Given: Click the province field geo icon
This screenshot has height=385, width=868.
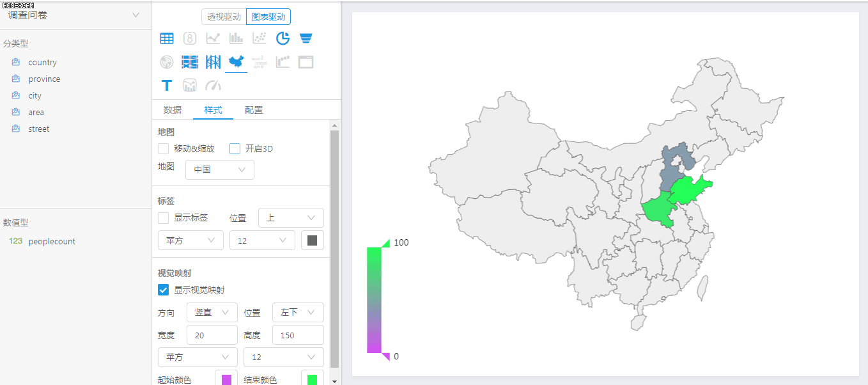Looking at the screenshot, I should point(16,79).
